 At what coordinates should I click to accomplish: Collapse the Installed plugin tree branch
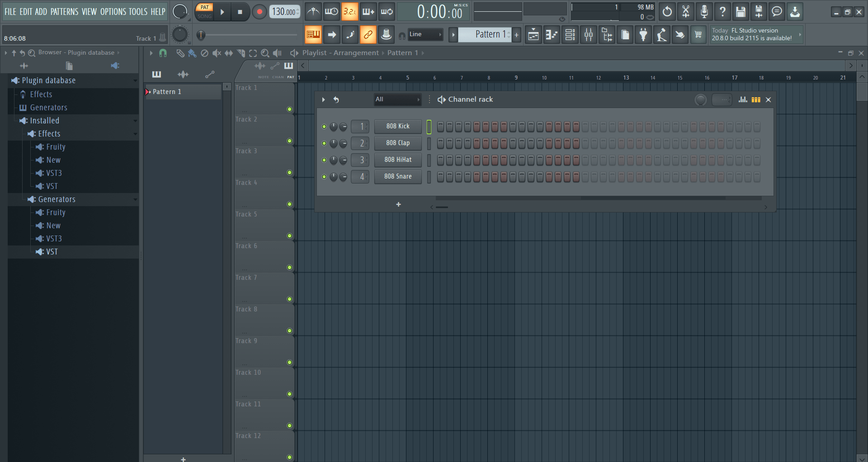click(x=135, y=121)
